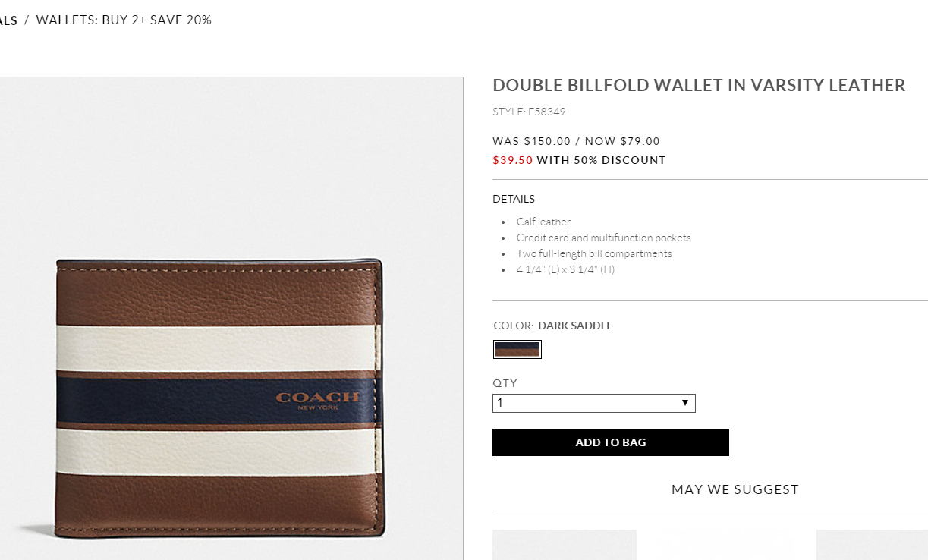Click the 'Calf leather' detail bullet
The width and height of the screenshot is (928, 560).
[543, 222]
